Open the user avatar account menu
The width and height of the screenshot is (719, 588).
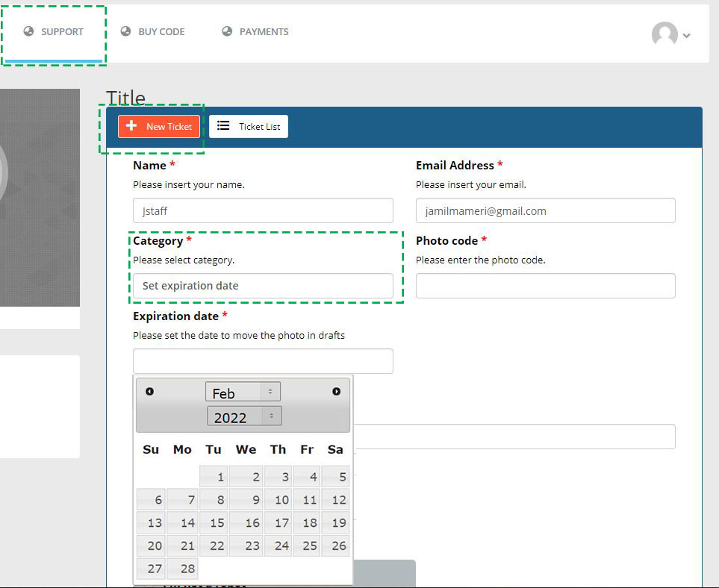[x=664, y=34]
